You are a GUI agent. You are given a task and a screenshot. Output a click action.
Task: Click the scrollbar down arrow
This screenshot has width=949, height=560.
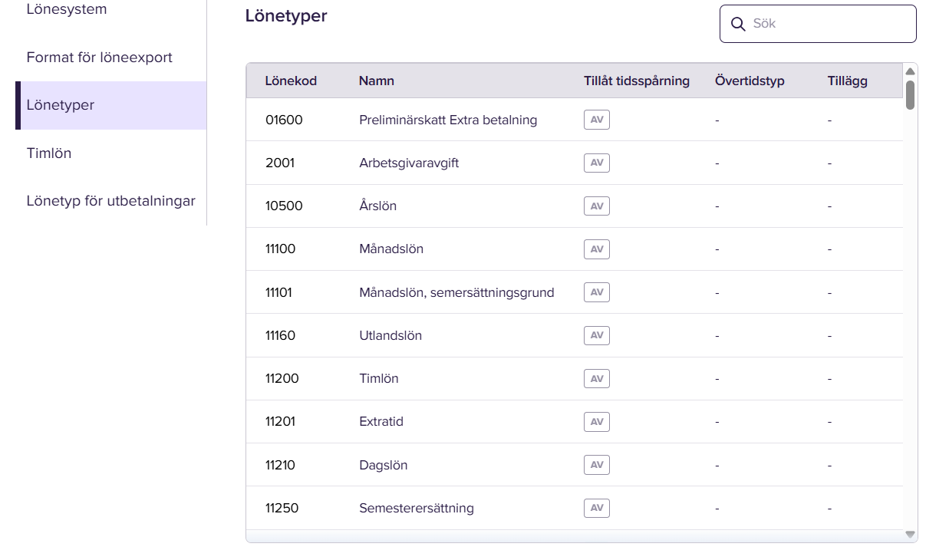pyautogui.click(x=911, y=535)
